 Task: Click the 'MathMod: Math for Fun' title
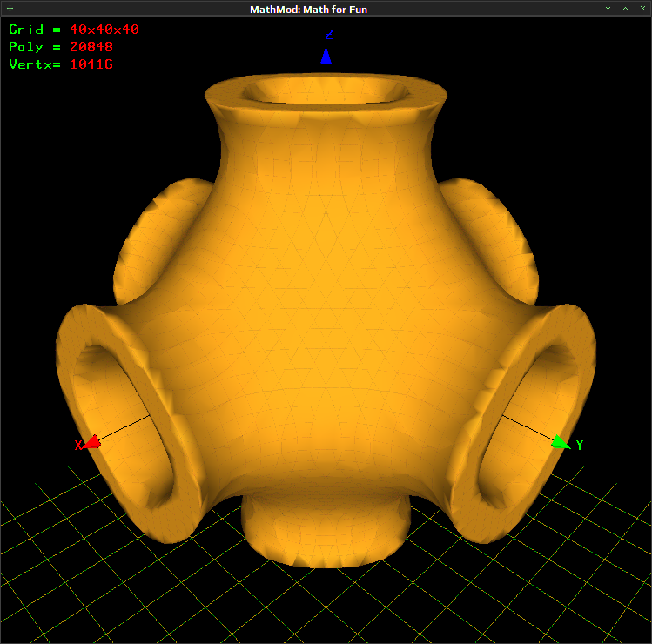point(308,10)
